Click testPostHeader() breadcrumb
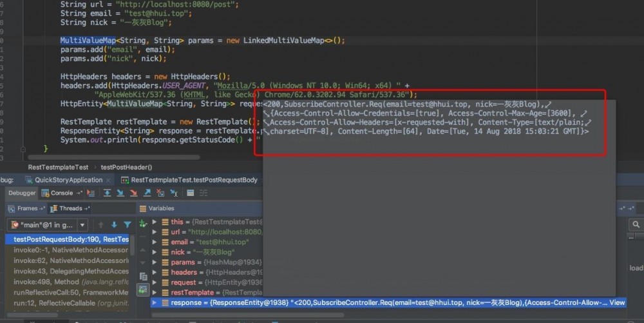The width and height of the screenshot is (644, 323). tap(126, 167)
